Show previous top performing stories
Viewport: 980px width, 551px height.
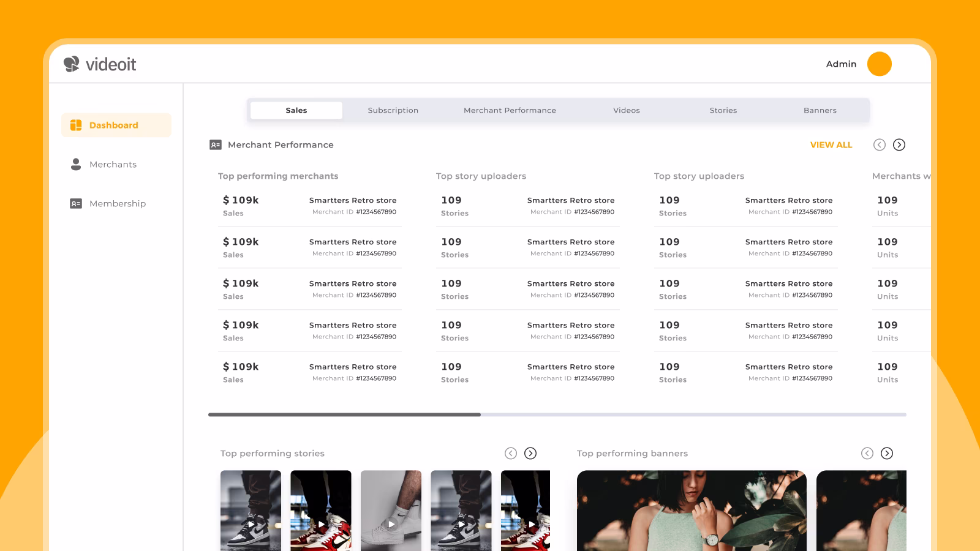point(511,453)
